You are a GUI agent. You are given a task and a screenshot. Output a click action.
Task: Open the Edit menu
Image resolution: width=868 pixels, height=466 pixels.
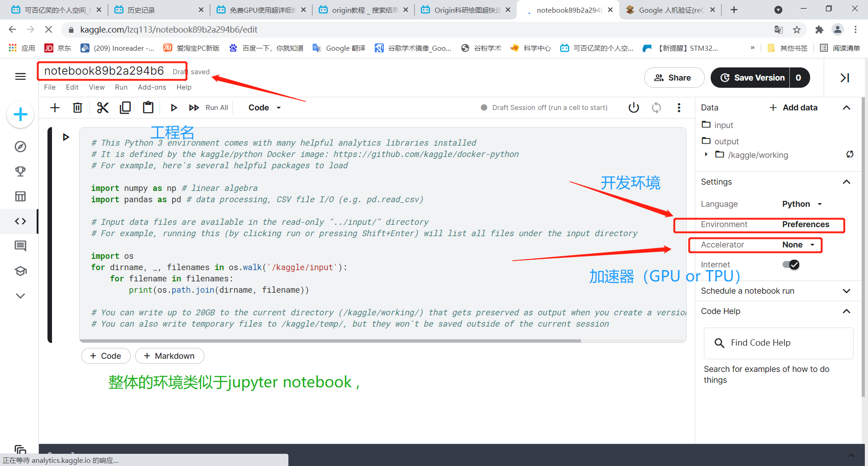click(x=72, y=87)
